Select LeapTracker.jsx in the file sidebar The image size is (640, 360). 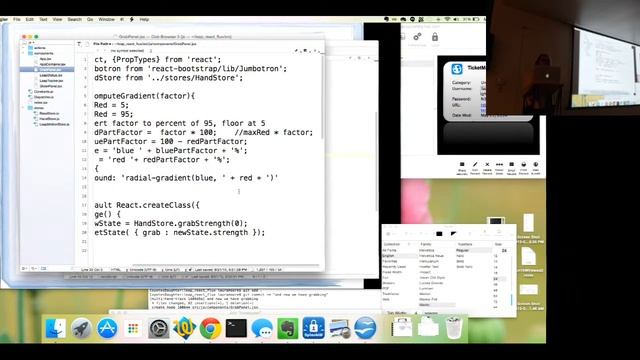point(51,81)
